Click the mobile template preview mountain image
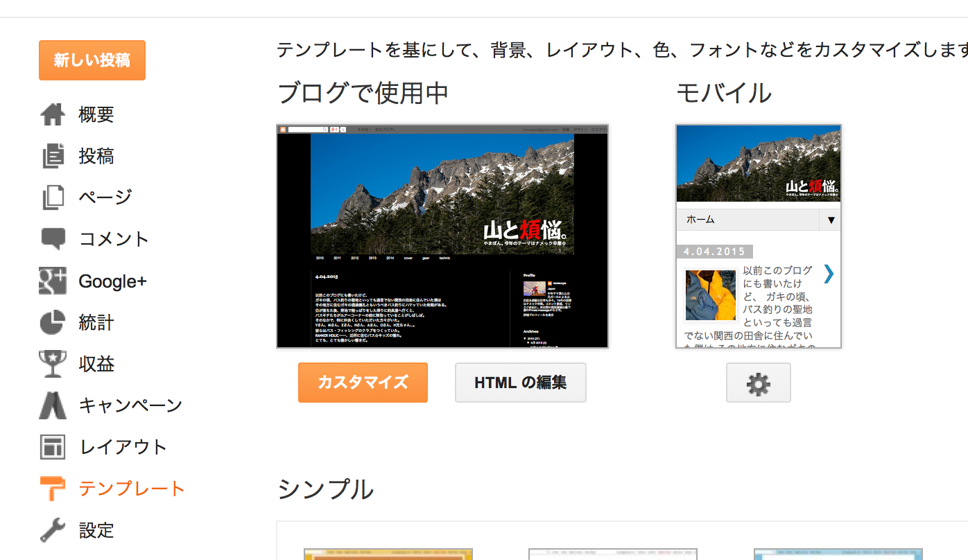 click(x=759, y=164)
